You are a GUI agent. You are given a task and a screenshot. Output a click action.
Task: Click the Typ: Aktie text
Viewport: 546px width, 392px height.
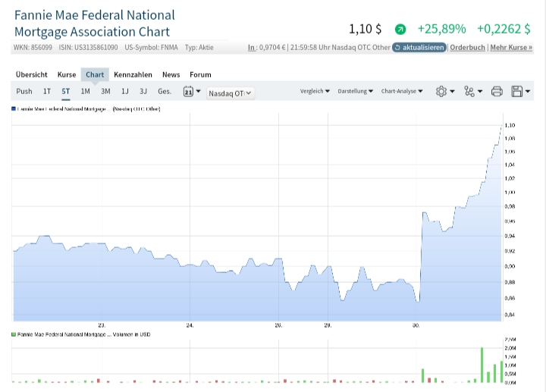pyautogui.click(x=199, y=47)
